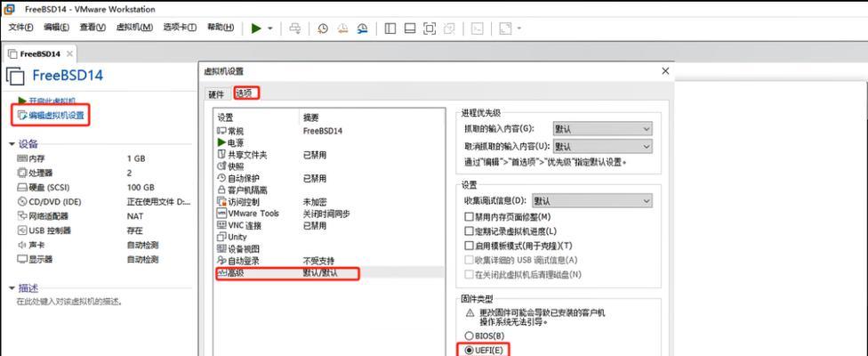This screenshot has width=868, height=356.
Task: Select VMware Tools in the settings list
Action: [x=329, y=214]
